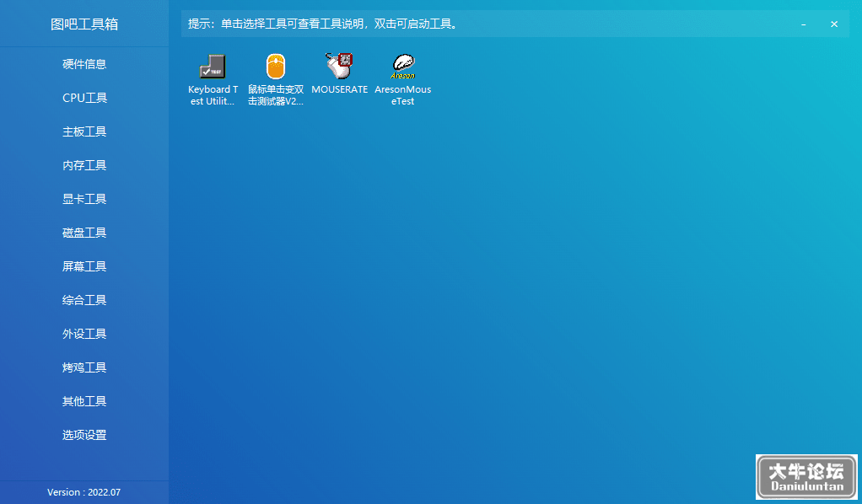Viewport: 862px width, 504px height.
Task: Switch to CPU工具 category
Action: [x=84, y=98]
